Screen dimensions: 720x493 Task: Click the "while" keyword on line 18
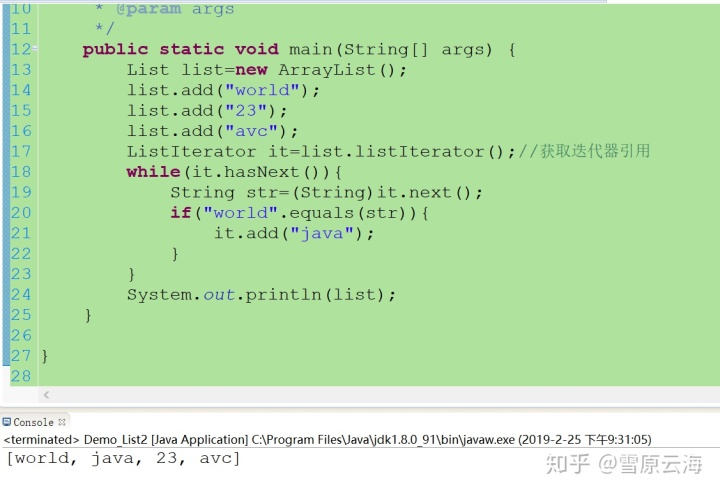pyautogui.click(x=153, y=172)
